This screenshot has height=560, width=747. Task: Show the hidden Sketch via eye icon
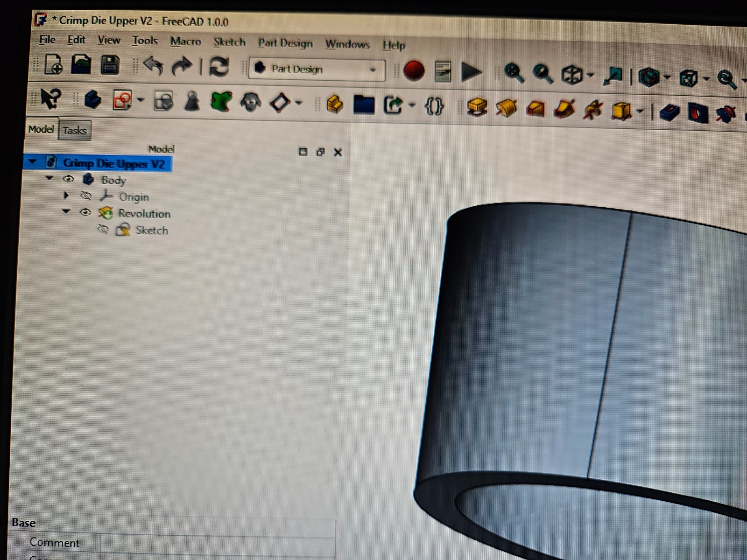coord(103,229)
